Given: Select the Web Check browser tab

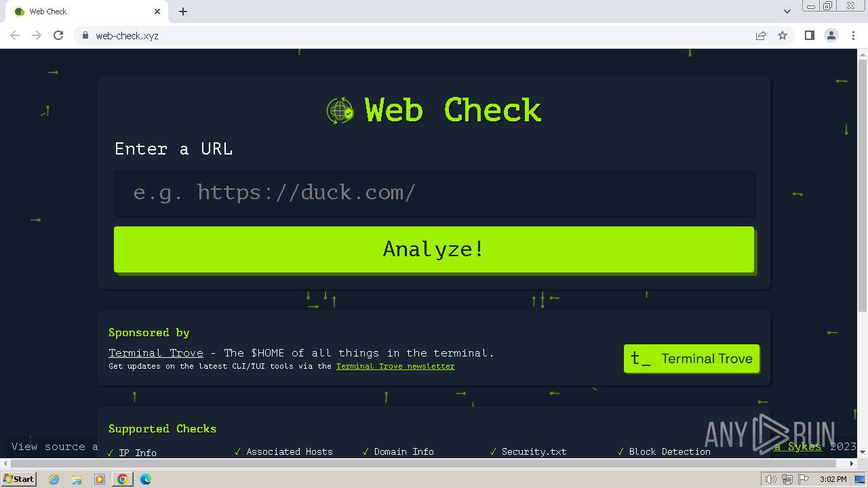Looking at the screenshot, I should [87, 12].
